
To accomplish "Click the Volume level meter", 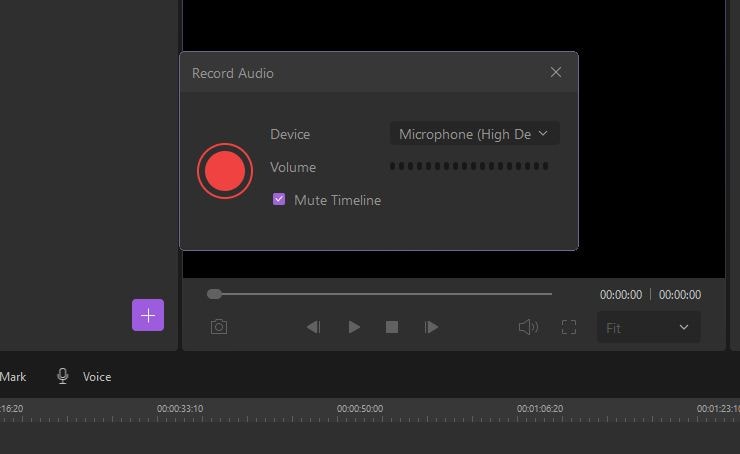I will pyautogui.click(x=469, y=166).
